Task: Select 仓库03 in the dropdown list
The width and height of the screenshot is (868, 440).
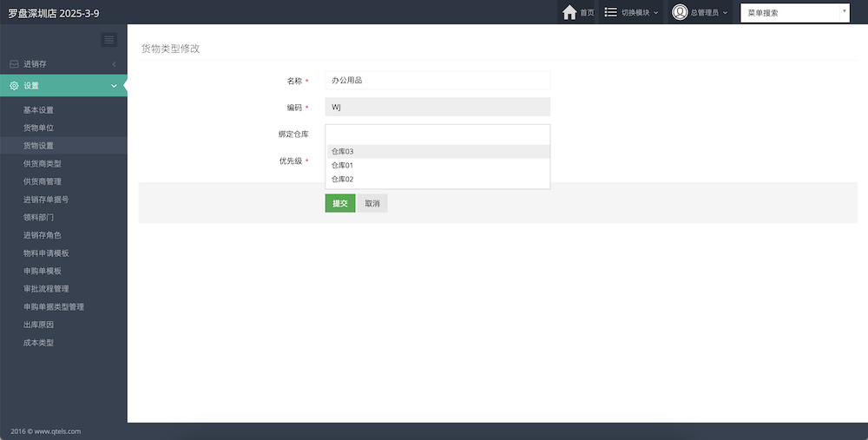Action: pos(438,152)
